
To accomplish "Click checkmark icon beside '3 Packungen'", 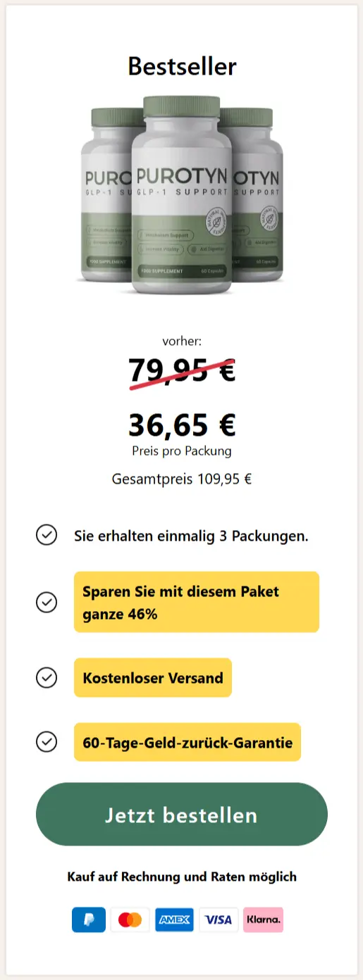I will click(47, 535).
